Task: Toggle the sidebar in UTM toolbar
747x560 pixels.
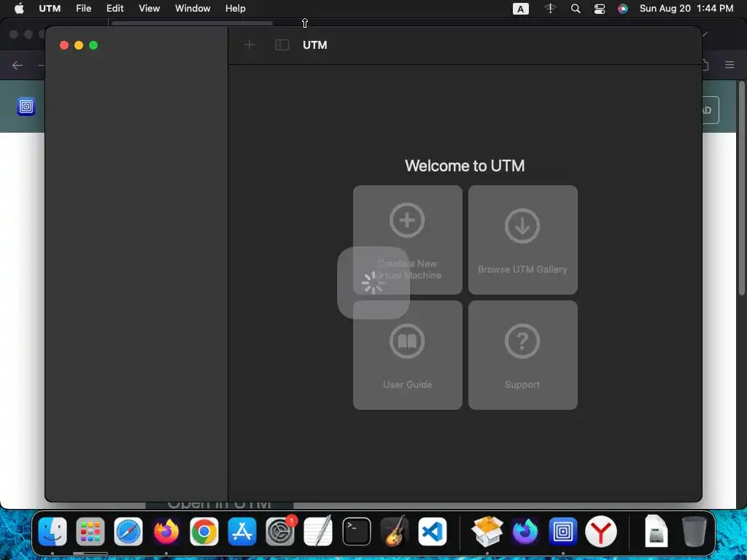Action: tap(282, 44)
